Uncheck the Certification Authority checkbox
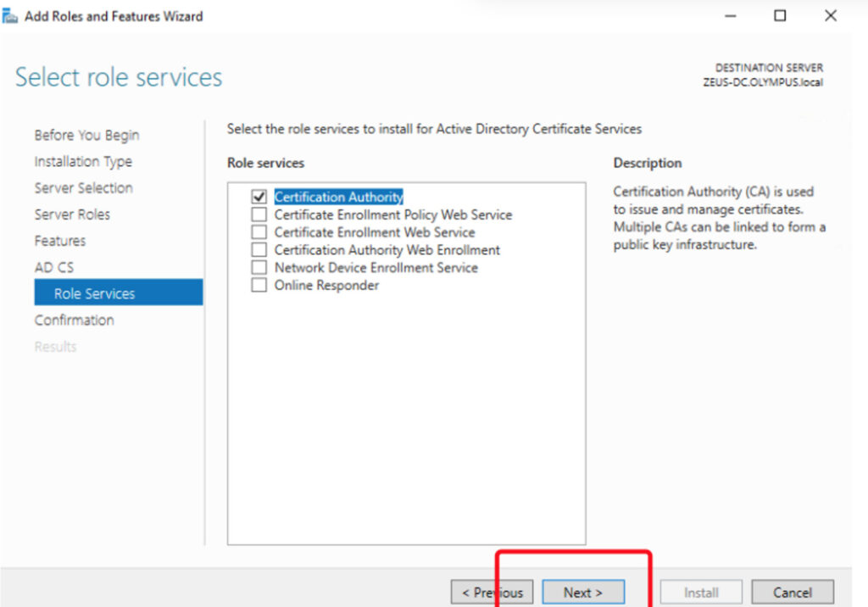This screenshot has height=607, width=868. [259, 197]
